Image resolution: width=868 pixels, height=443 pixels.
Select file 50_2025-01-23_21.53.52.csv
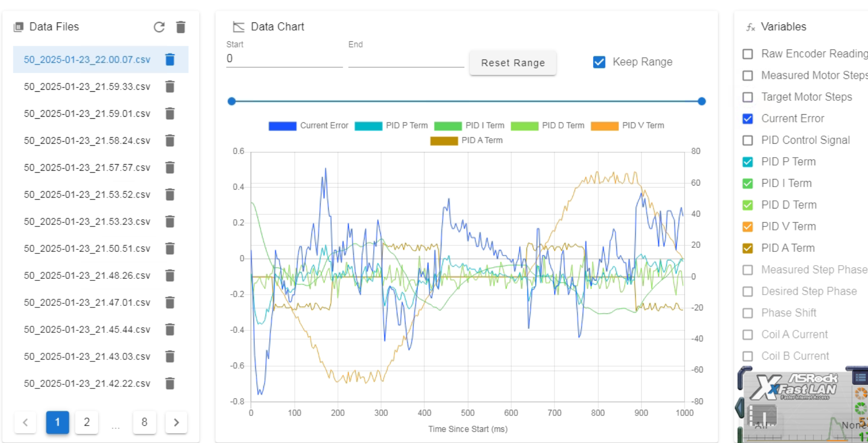[87, 195]
